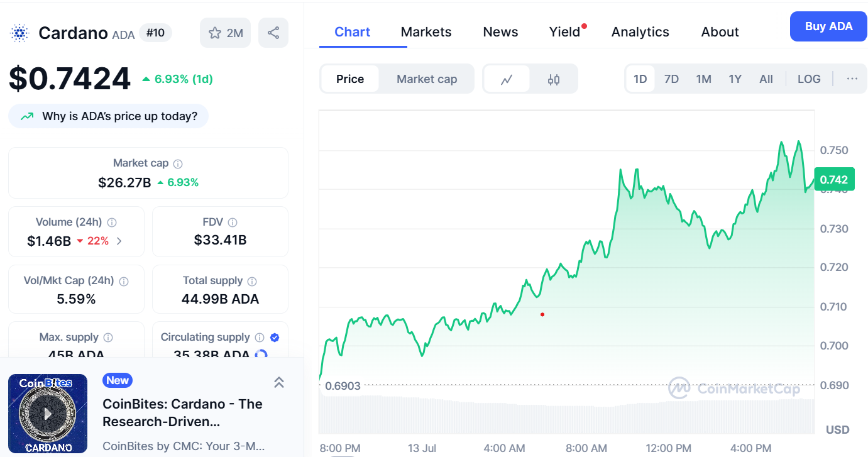Switch to line chart view icon

(507, 79)
